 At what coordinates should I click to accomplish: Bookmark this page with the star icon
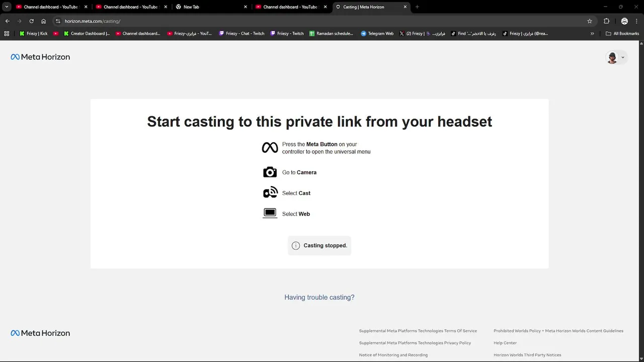click(x=590, y=21)
